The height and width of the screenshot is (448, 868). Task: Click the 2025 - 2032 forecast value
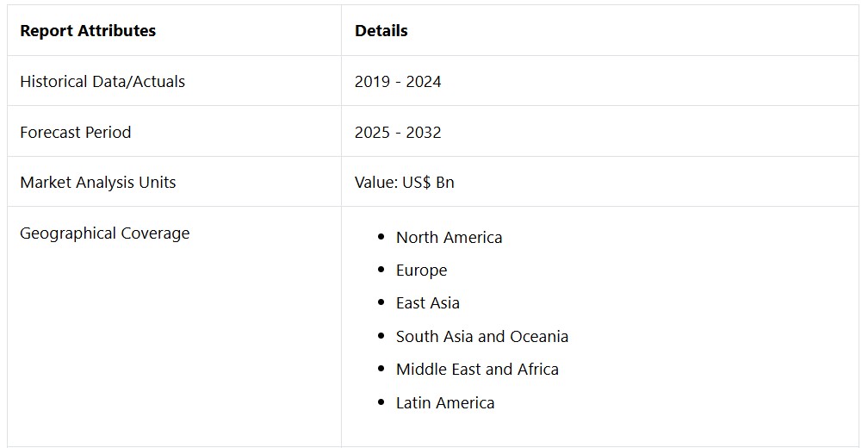398,133
